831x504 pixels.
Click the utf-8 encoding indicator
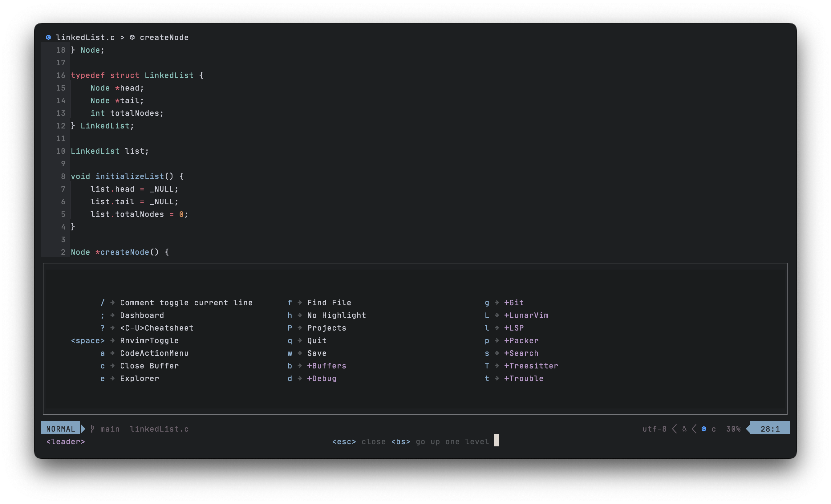[655, 429]
